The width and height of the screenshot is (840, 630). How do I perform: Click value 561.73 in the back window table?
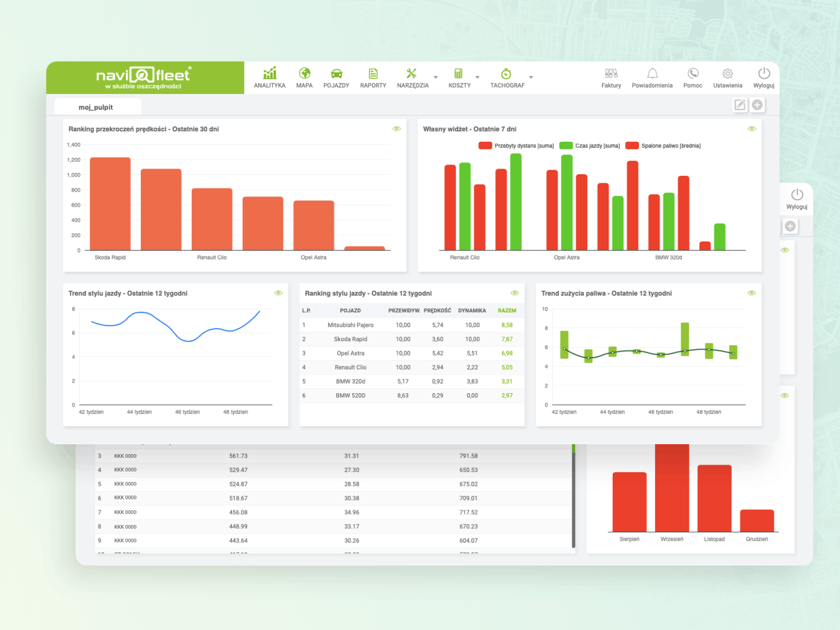(x=238, y=456)
